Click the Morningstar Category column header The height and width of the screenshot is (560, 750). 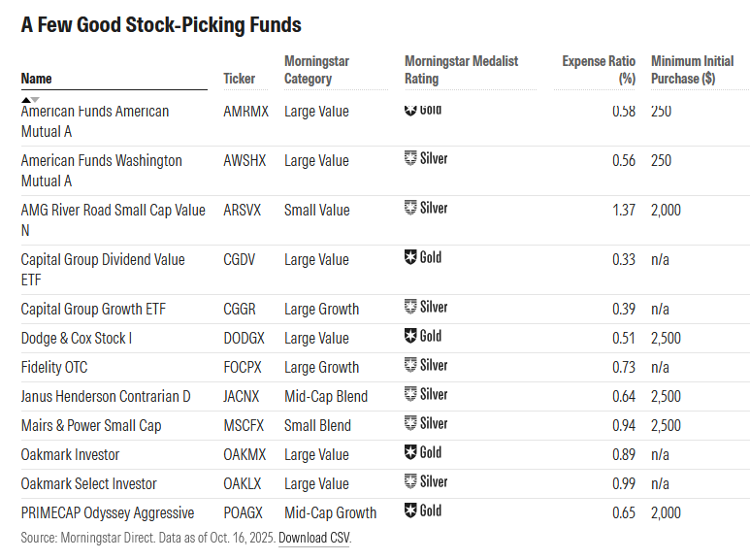pos(316,70)
